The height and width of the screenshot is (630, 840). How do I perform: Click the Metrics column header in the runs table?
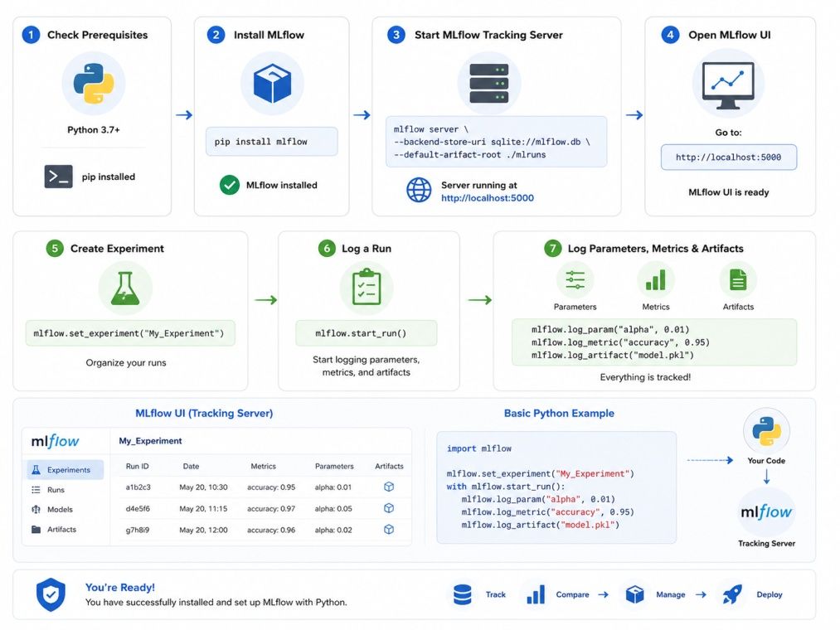tap(263, 466)
